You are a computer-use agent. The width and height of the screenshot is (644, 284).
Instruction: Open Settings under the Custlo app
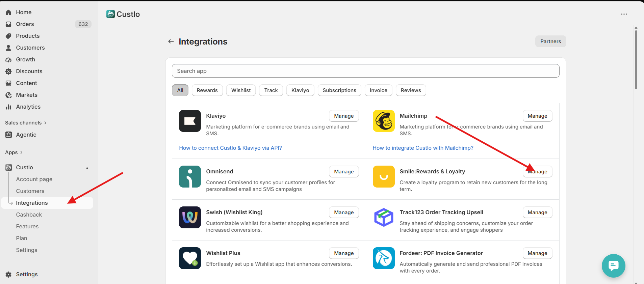27,250
